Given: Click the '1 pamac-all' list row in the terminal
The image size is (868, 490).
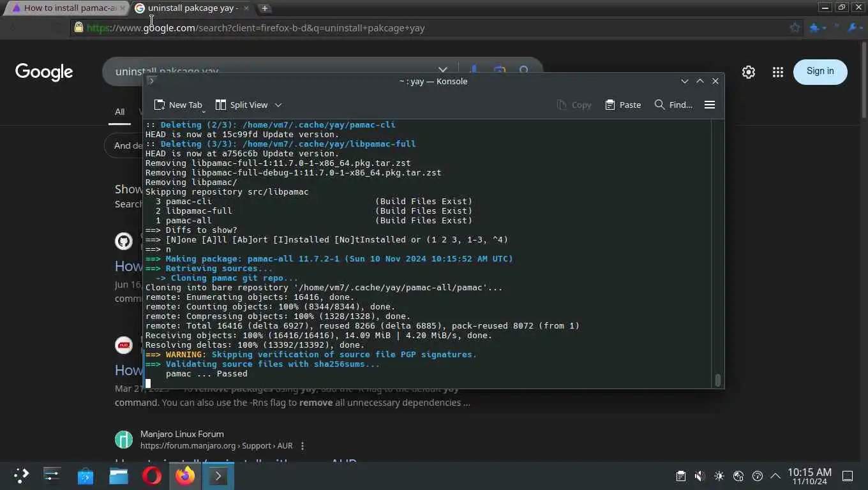Looking at the screenshot, I should pyautogui.click(x=314, y=221).
